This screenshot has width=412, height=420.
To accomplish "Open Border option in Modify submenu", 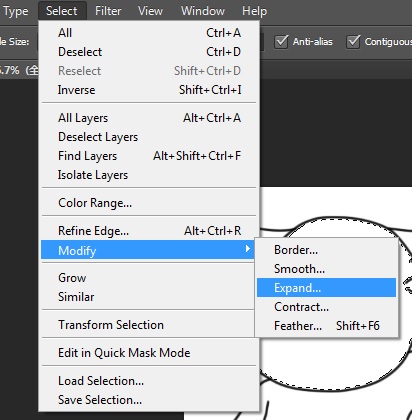I will 326,250.
